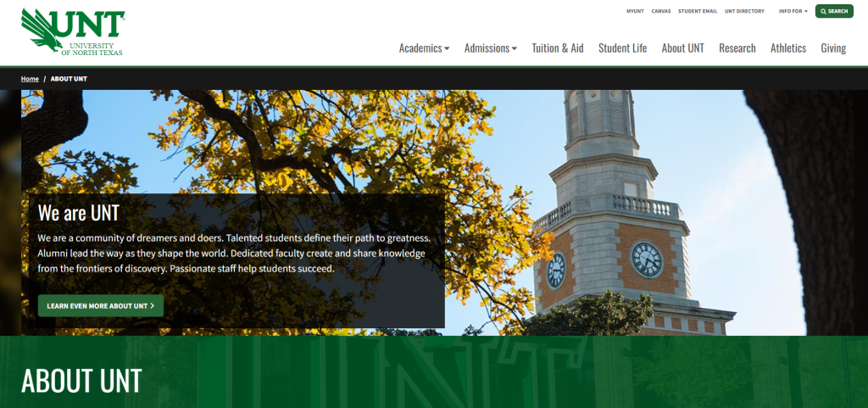Viewport: 868px width, 408px height.
Task: Click the 'ABOUT UNT' breadcrumb text
Action: (x=69, y=79)
